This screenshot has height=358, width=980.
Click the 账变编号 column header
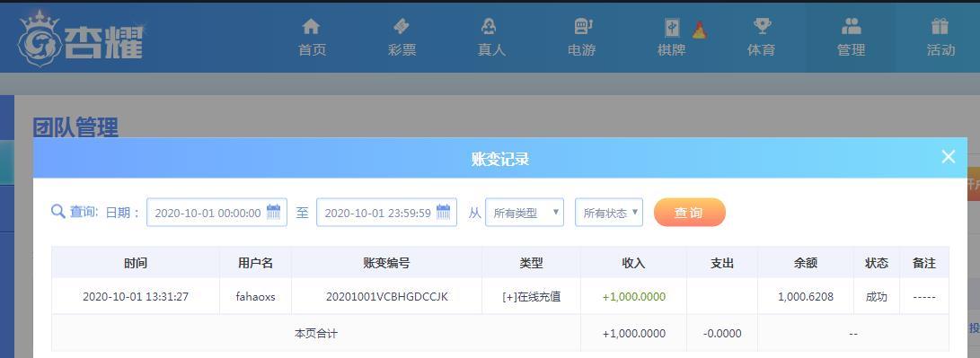click(386, 263)
